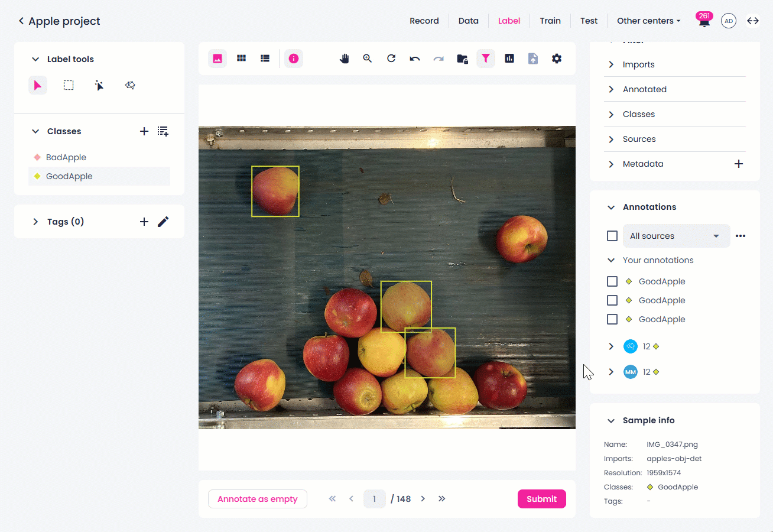Select the pan hand tool
Screen dimensions: 773x532
344,59
